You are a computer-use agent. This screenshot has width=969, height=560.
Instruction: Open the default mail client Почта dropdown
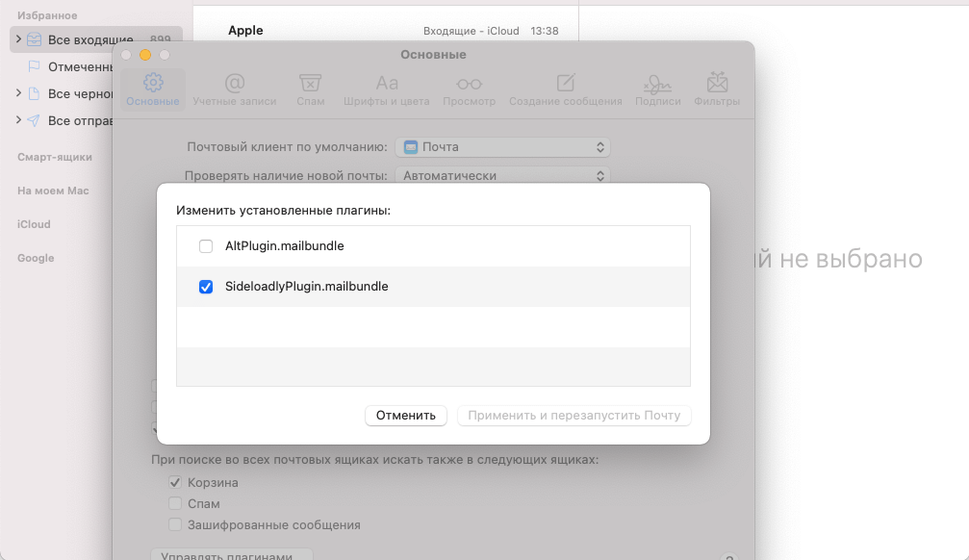(503, 147)
